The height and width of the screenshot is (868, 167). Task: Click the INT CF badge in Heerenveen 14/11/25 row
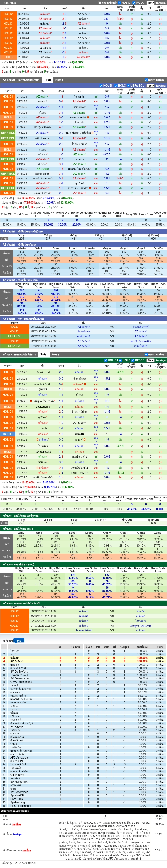pos(8,434)
